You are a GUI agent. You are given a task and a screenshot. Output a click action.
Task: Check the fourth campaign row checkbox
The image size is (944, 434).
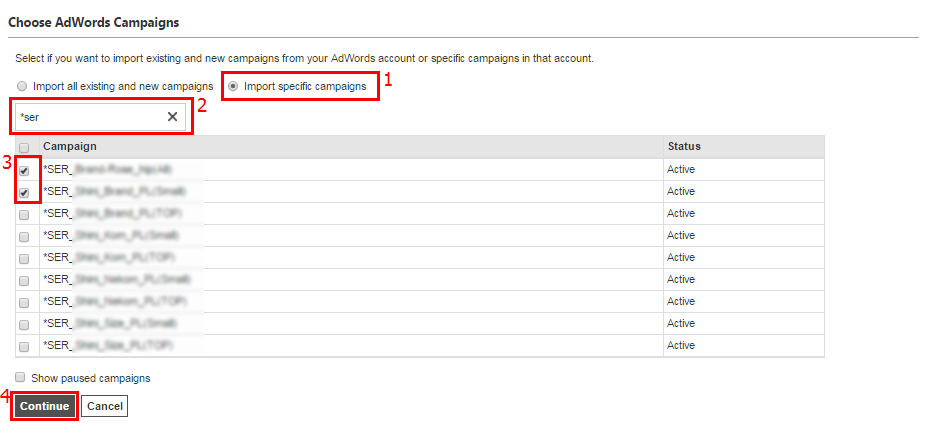(24, 236)
